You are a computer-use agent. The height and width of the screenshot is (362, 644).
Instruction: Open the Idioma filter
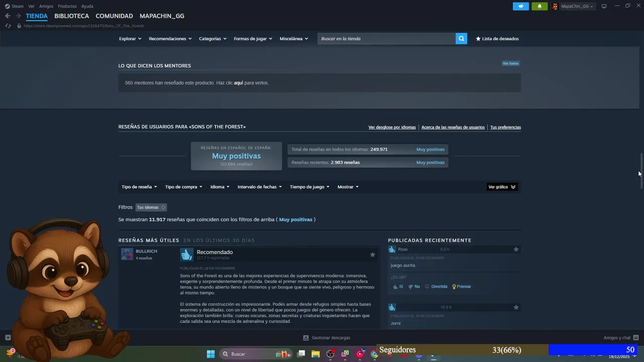[220, 187]
